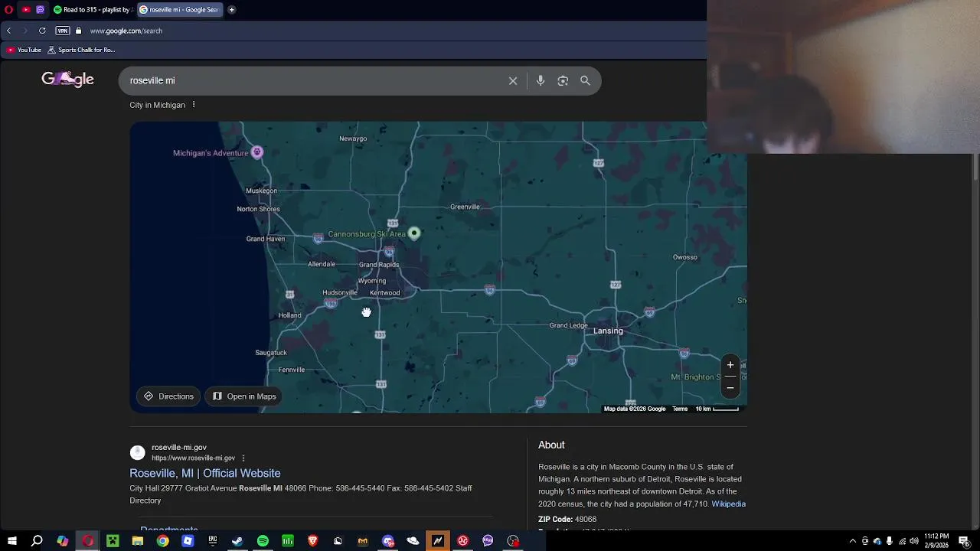Launch Copilot from the taskbar
Screen dimensions: 980x551
point(63,541)
